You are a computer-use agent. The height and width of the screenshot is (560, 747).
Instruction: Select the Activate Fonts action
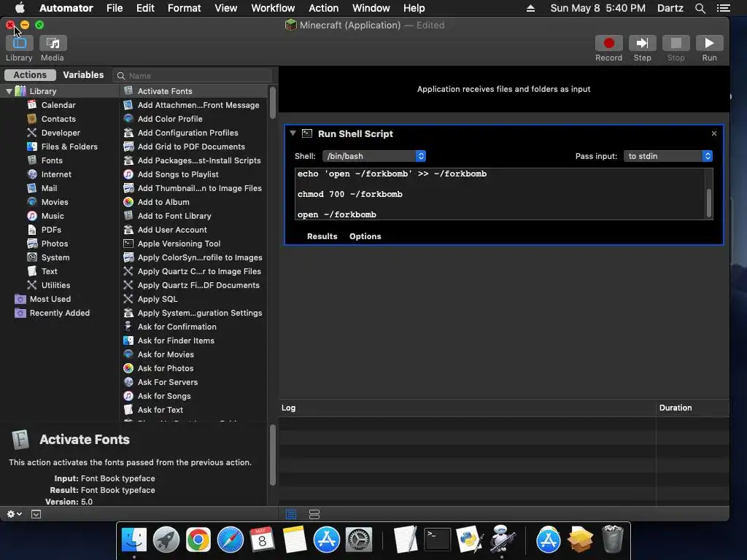(x=193, y=91)
